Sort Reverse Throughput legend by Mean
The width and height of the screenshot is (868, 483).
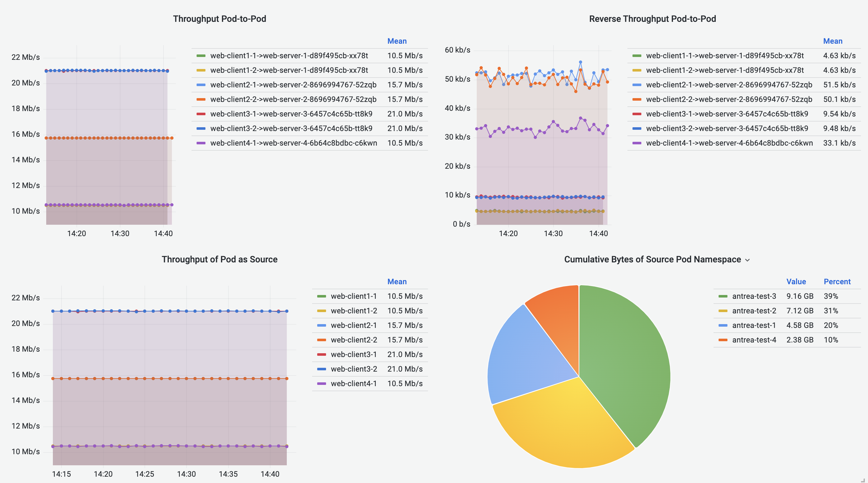point(833,41)
